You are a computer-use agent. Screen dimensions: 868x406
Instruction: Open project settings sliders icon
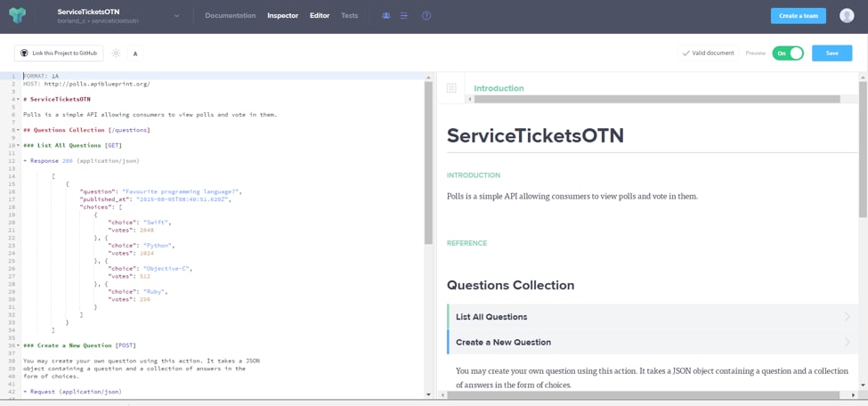[x=404, y=15]
